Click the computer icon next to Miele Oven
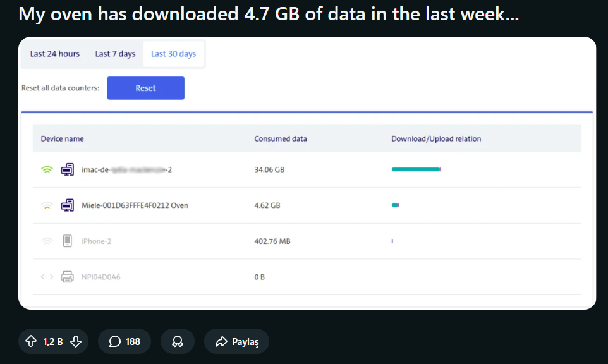This screenshot has height=364, width=608. point(67,205)
